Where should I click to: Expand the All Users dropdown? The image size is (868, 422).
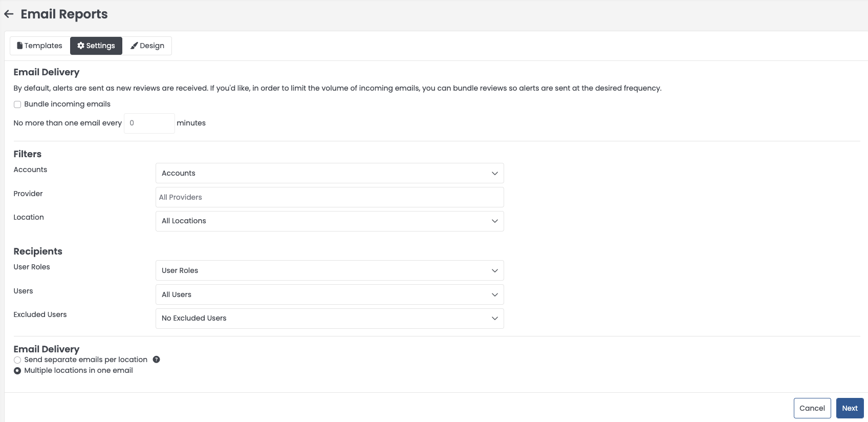point(329,294)
